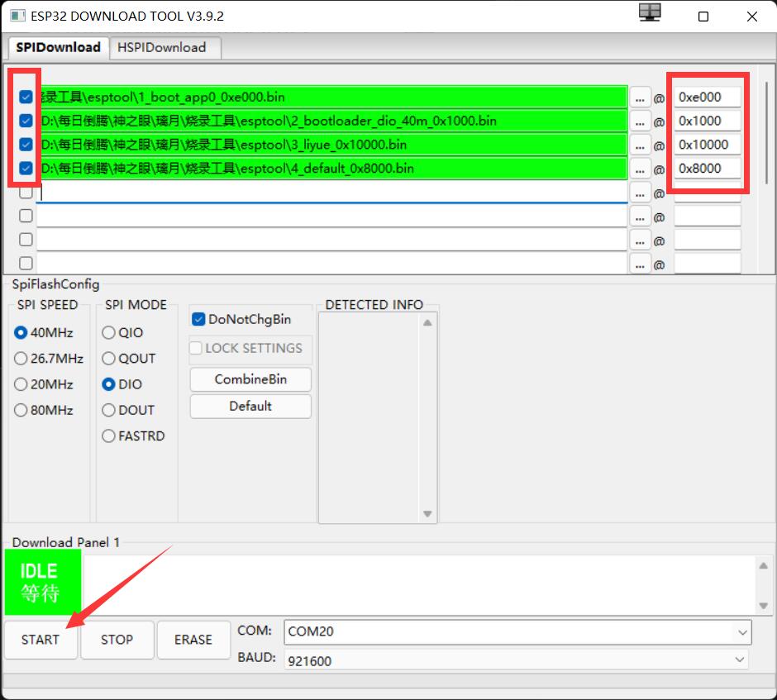Select 20MHz SPI speed

tap(44, 384)
